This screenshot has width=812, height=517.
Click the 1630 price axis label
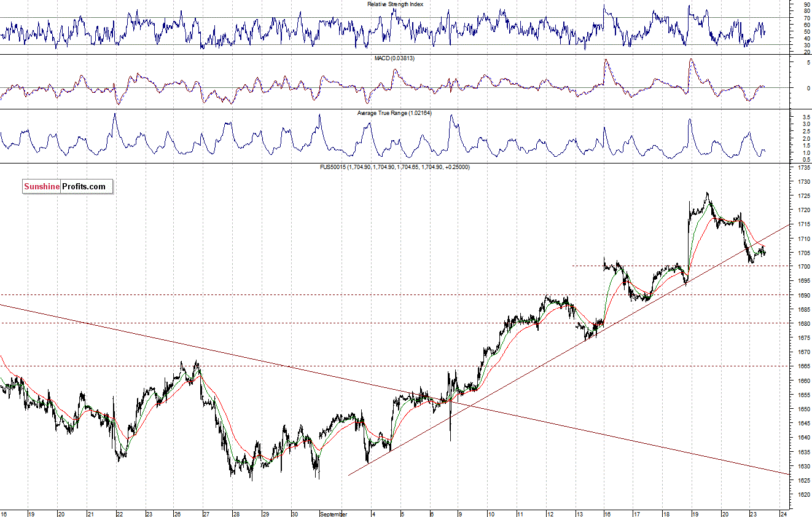click(803, 466)
